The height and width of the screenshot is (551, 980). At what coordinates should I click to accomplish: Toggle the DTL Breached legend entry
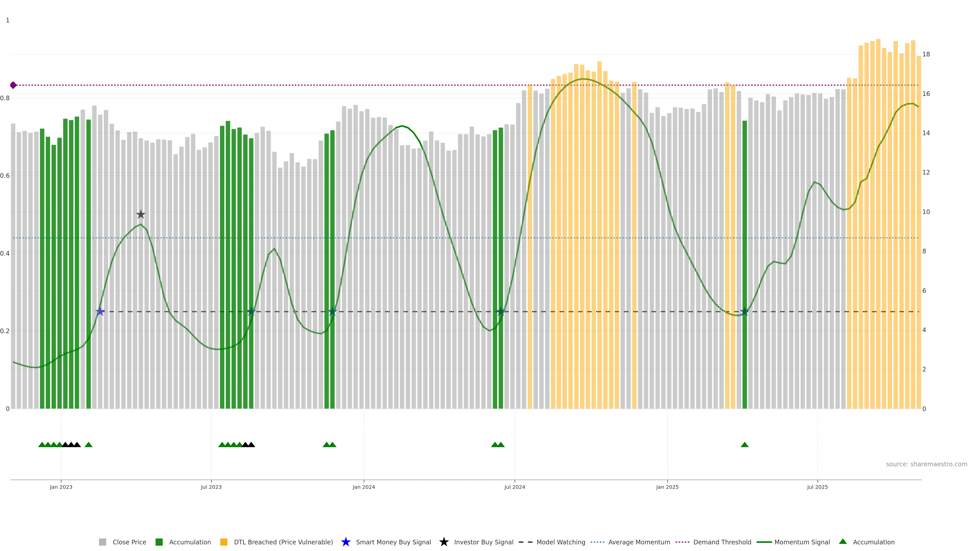(283, 542)
